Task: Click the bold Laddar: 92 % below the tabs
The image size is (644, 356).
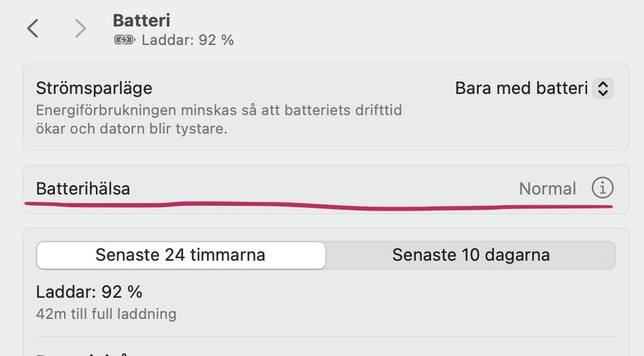Action: pyautogui.click(x=89, y=292)
